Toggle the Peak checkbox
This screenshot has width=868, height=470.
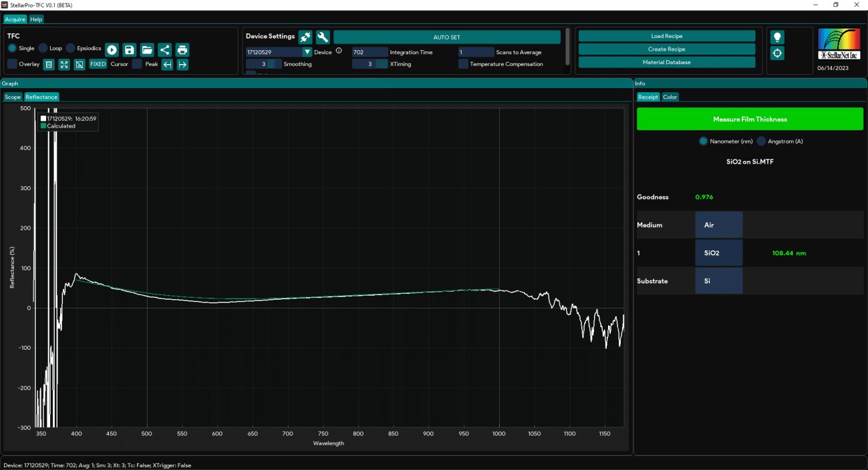[137, 64]
